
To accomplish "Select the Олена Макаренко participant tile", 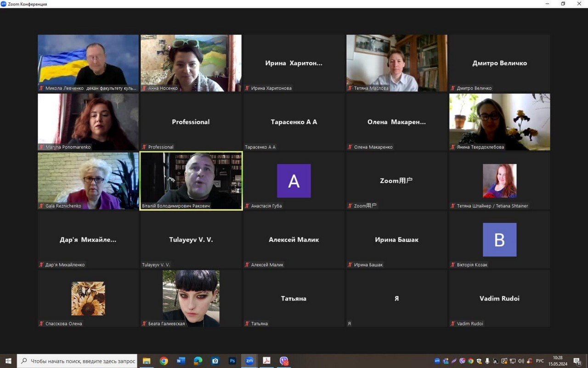I will (x=397, y=122).
